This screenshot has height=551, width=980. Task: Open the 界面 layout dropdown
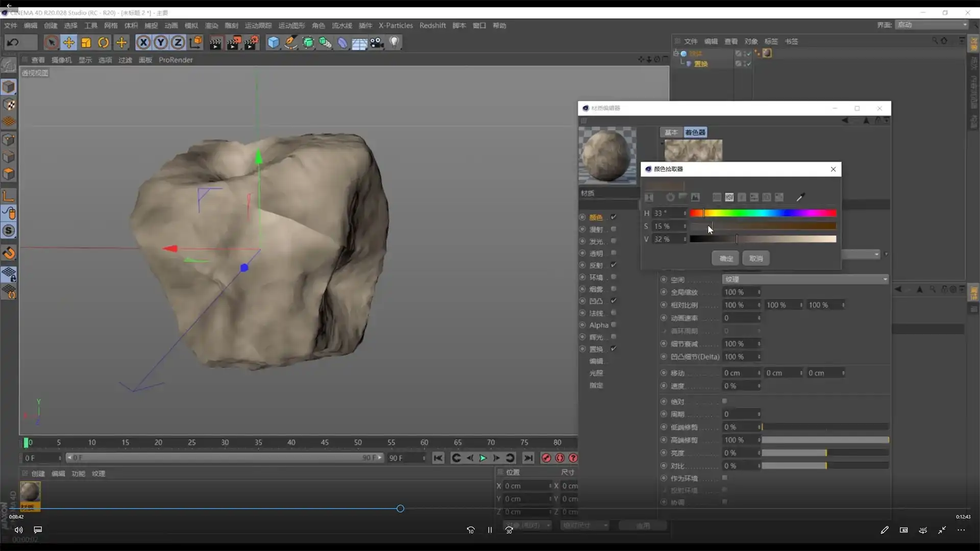[x=932, y=24]
